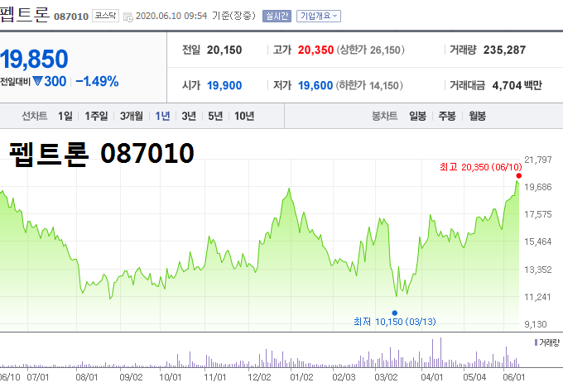563x392 pixels.
Task: Click the 고가 value 20,350
Action: (315, 50)
